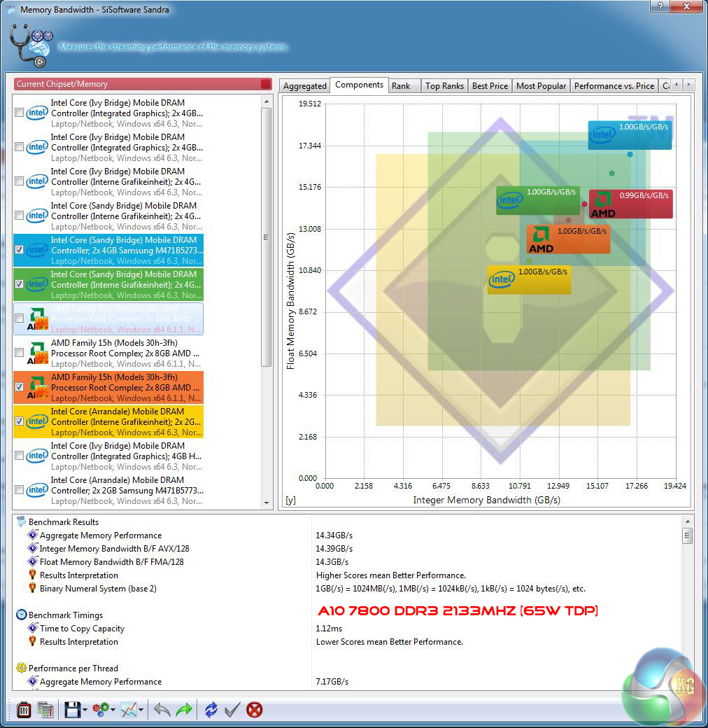Image resolution: width=708 pixels, height=728 pixels.
Task: Click the blue Intel label in the chart
Action: pos(630,135)
